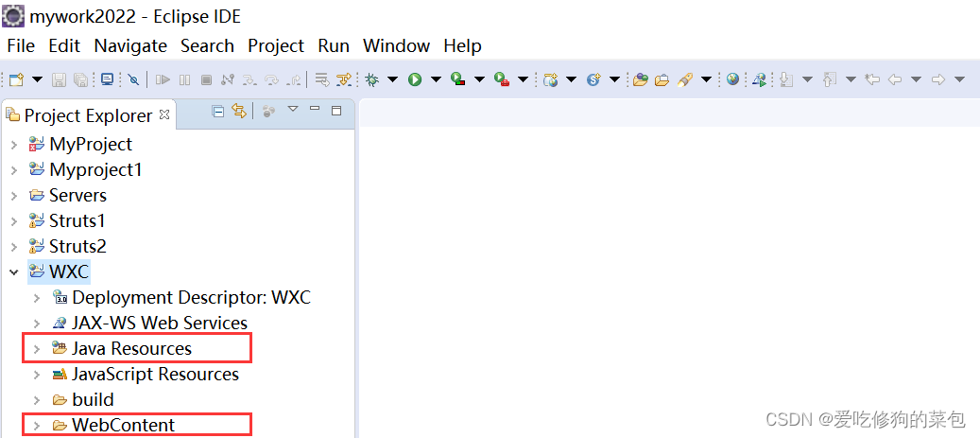This screenshot has width=980, height=438.
Task: Toggle Use Step Filters icon
Action: [x=344, y=79]
